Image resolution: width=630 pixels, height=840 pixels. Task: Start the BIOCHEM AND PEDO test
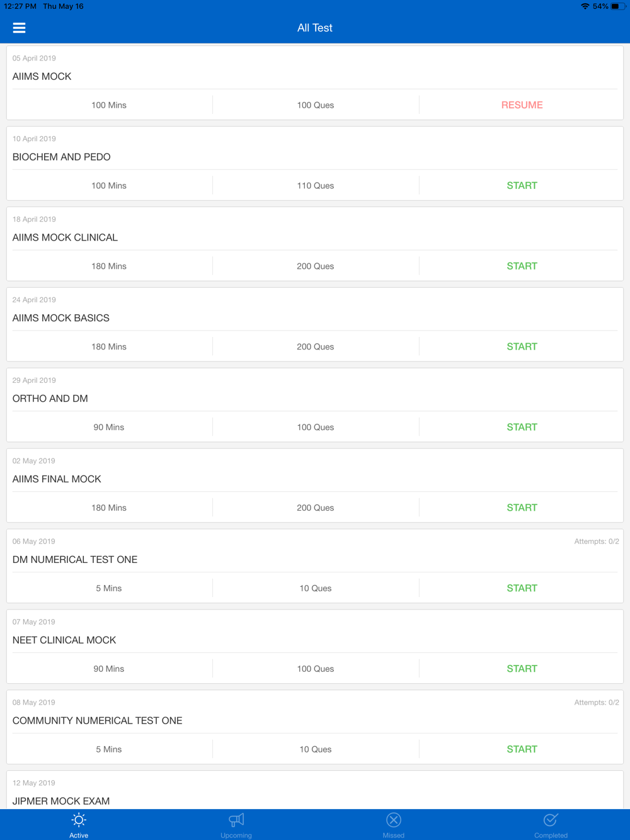pos(522,186)
